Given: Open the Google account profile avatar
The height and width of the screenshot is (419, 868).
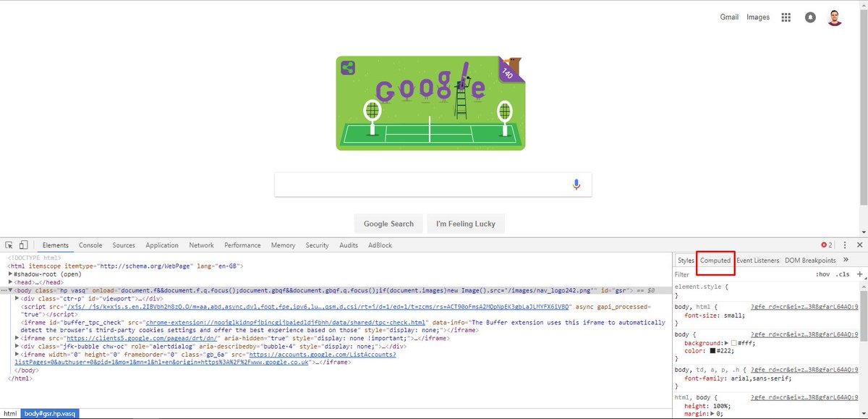Looking at the screenshot, I should 835,17.
